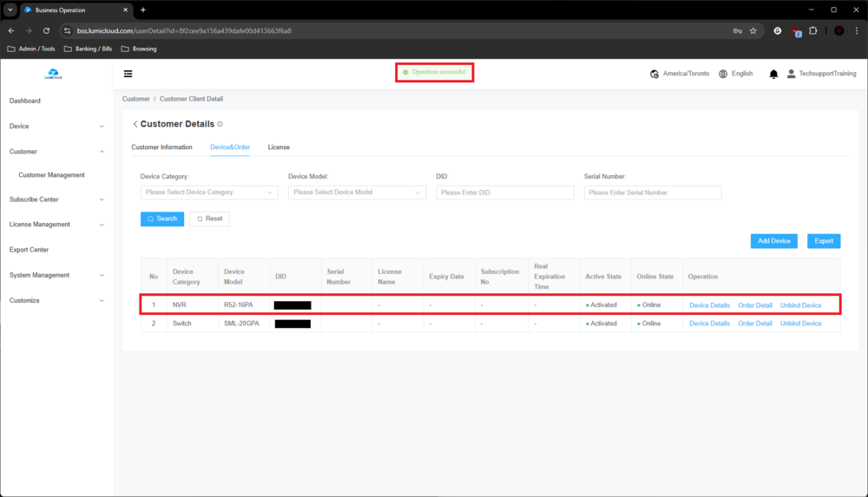Open the notifications bell icon
Viewport: 868px width, 497px height.
[773, 75]
